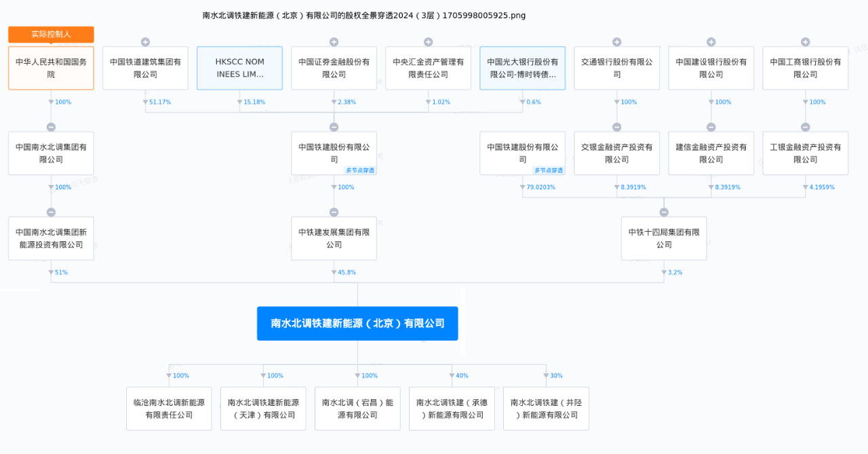Select the central 南水北调铁建新能源（北京）有限公司 node
This screenshot has height=454, width=868.
(357, 323)
